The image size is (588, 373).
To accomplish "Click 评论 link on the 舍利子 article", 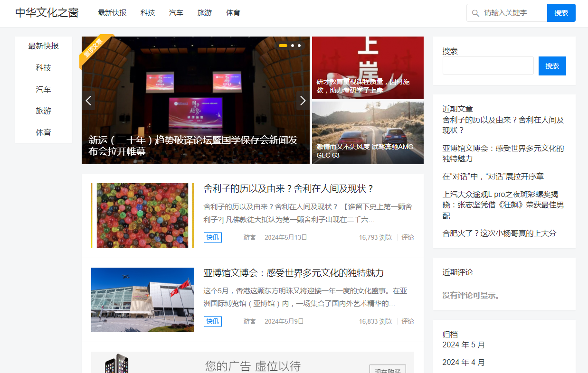I will coord(408,237).
